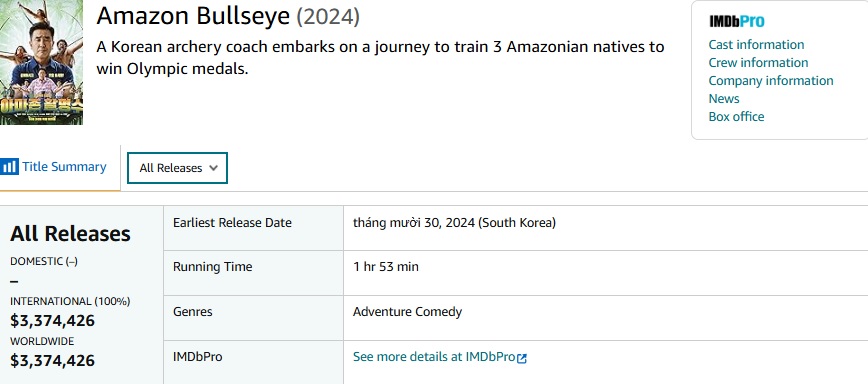
Task: Open the Box office link
Action: (736, 117)
